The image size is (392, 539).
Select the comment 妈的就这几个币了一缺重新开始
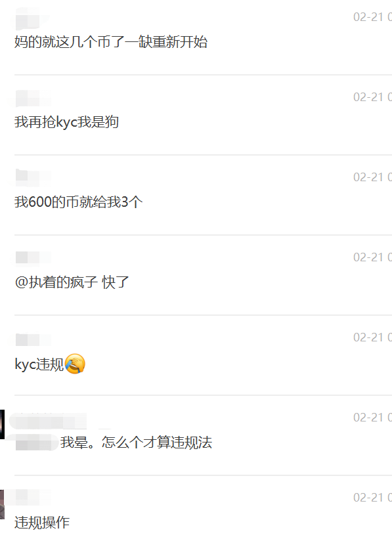(x=111, y=42)
